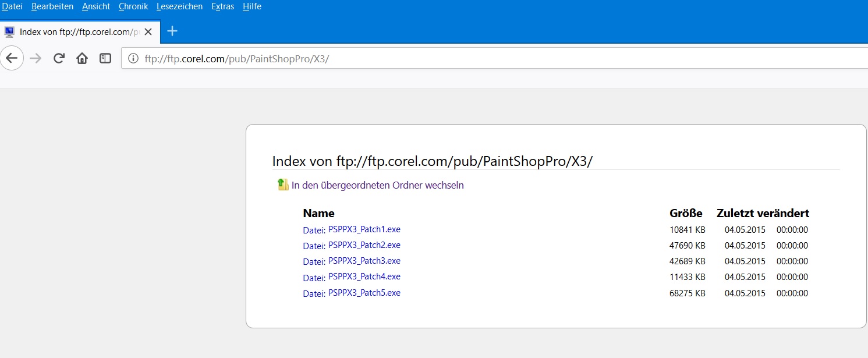Open a new tab with plus button
The image size is (868, 358).
(x=172, y=31)
